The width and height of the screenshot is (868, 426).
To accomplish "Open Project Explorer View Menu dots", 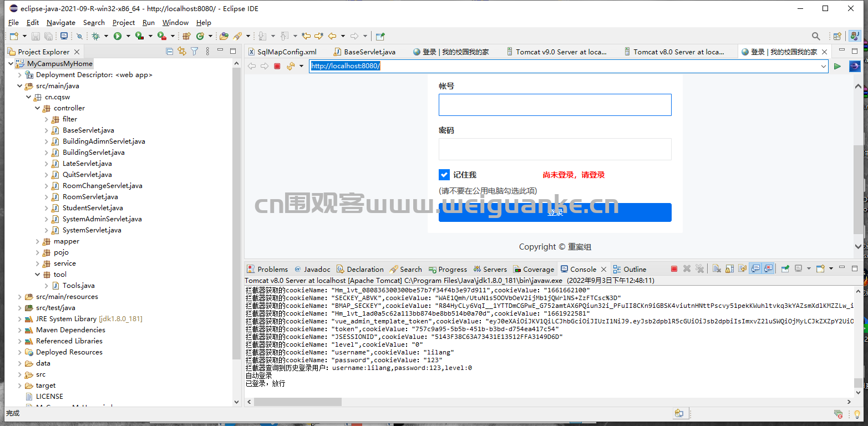I will pyautogui.click(x=207, y=52).
